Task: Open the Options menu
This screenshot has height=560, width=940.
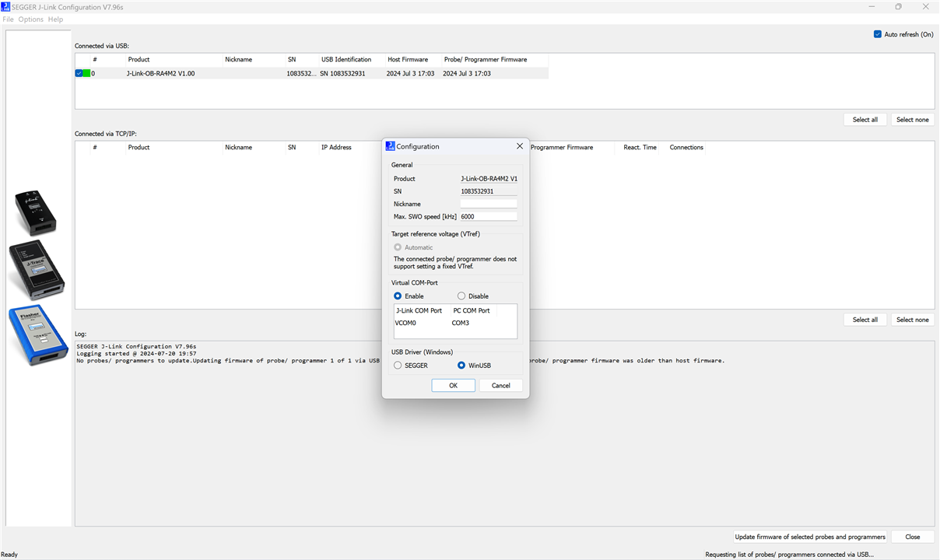Action: point(31,19)
